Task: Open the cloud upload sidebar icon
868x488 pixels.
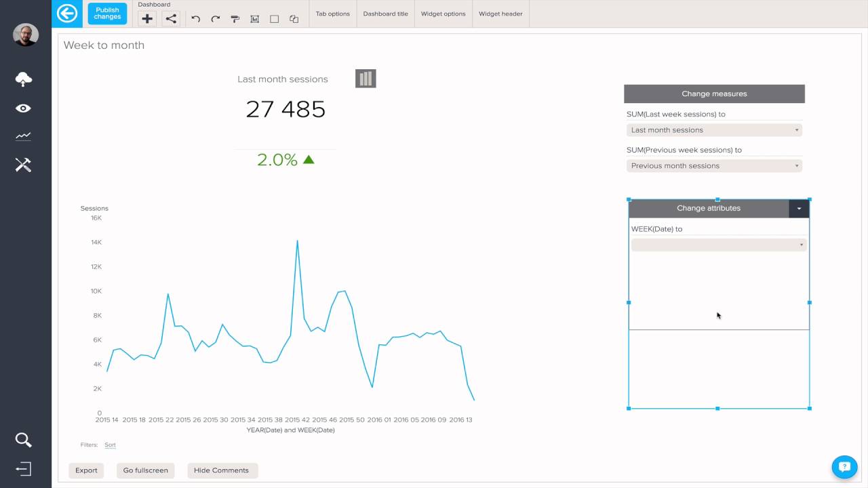Action: [24, 79]
